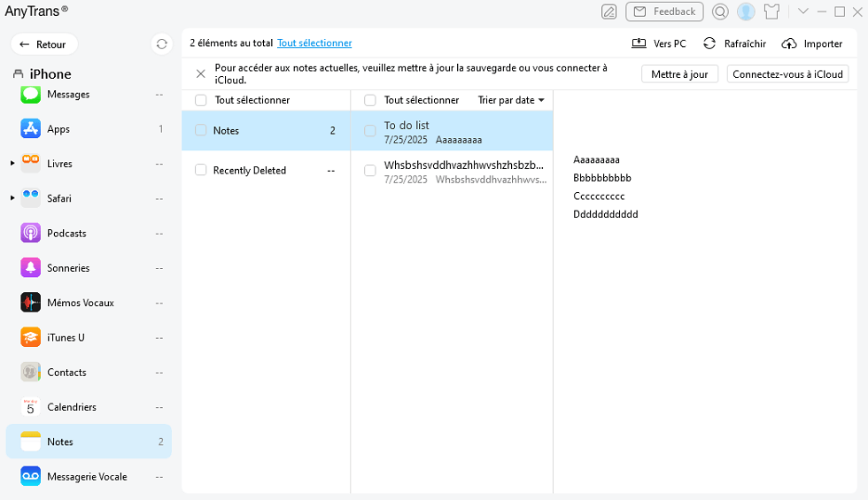The image size is (868, 500).
Task: Click the Tout sélectionner link at top
Action: tap(314, 43)
